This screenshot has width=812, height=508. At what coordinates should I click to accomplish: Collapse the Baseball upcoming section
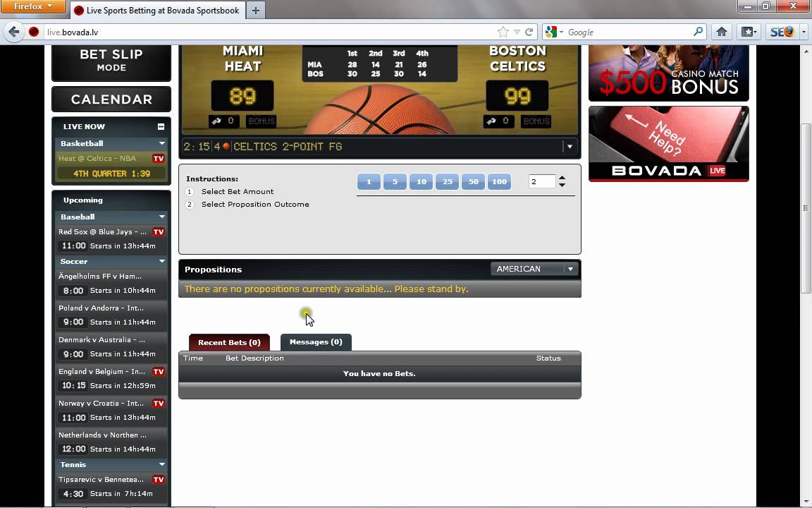coord(162,217)
